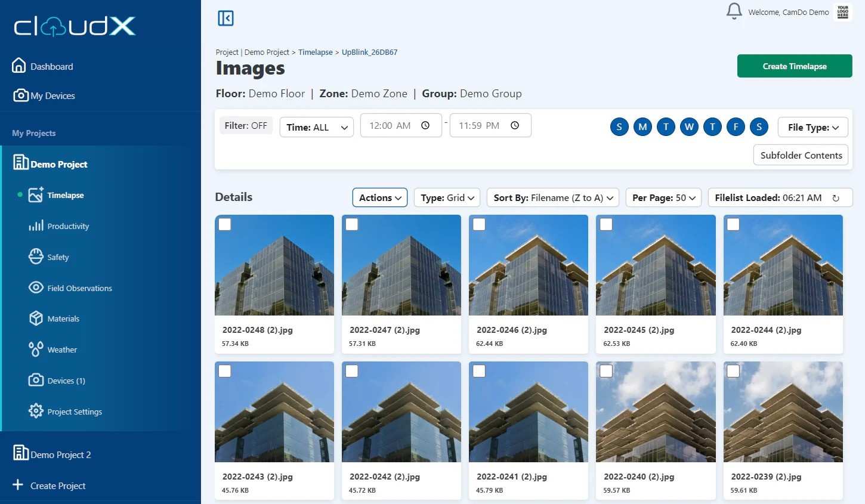Viewport: 865px width, 504px height.
Task: Open the File Type dropdown
Action: (813, 127)
